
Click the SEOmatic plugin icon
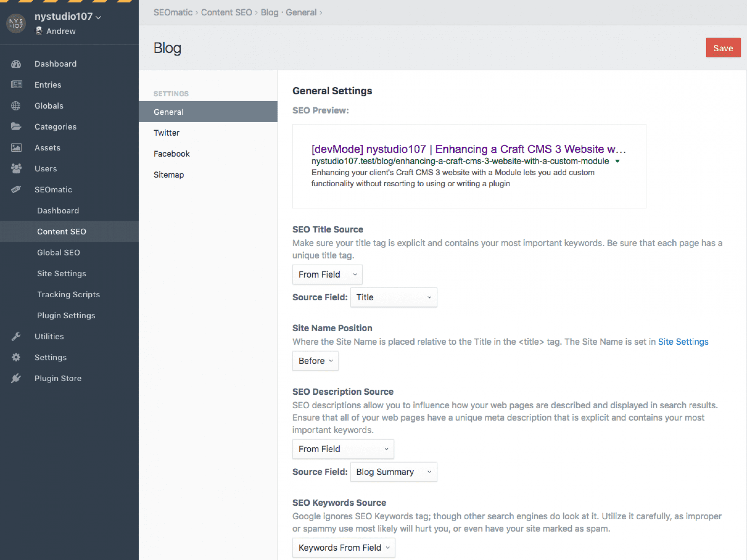pos(16,189)
